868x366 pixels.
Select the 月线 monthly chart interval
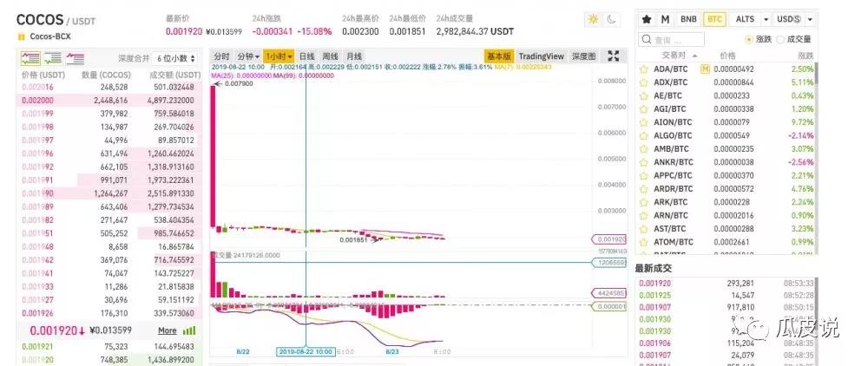(x=354, y=56)
